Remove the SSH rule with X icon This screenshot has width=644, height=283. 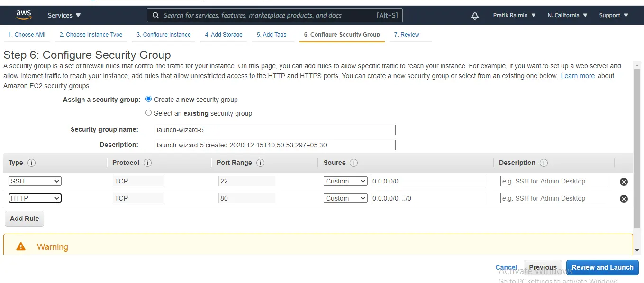[x=624, y=182]
